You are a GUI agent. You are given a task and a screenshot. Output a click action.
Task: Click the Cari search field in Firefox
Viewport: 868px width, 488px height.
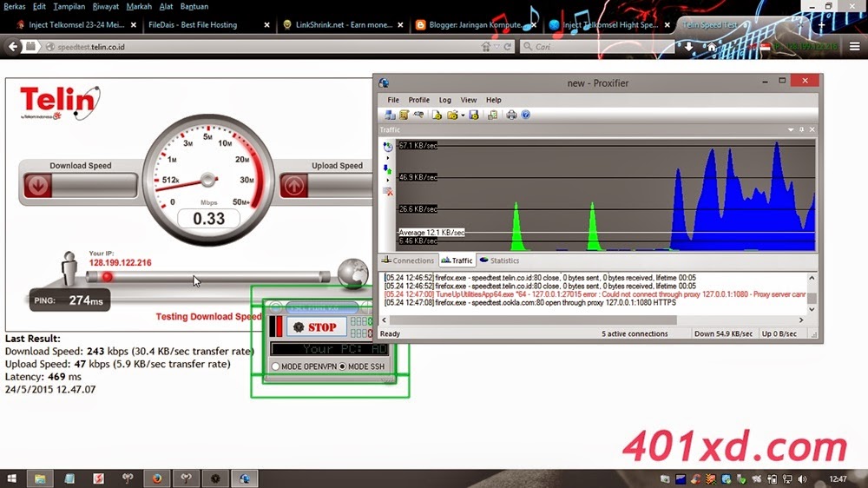coord(598,47)
